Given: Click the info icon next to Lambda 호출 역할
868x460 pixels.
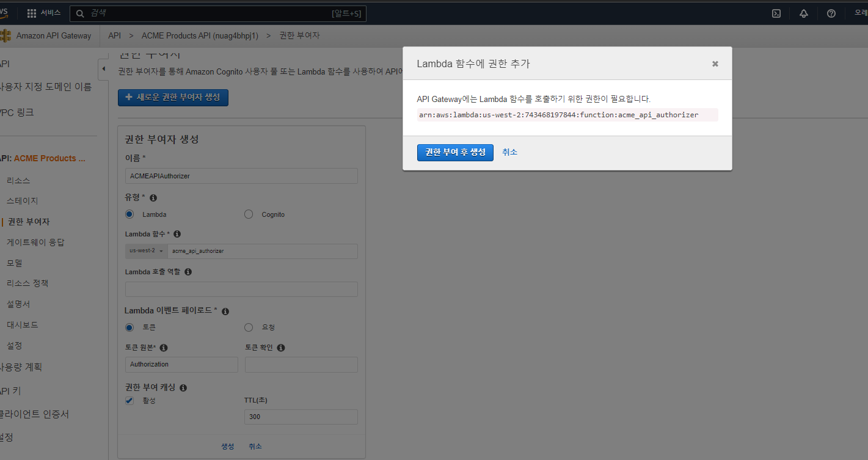Looking at the screenshot, I should (188, 272).
